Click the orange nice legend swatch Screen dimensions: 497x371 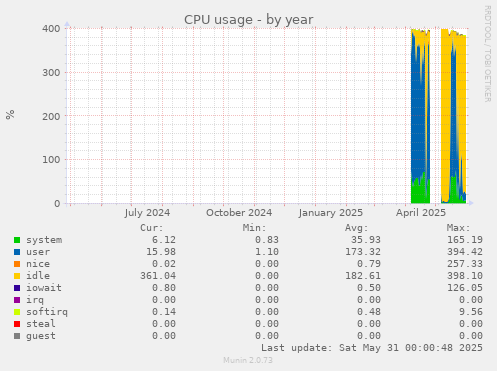17,264
